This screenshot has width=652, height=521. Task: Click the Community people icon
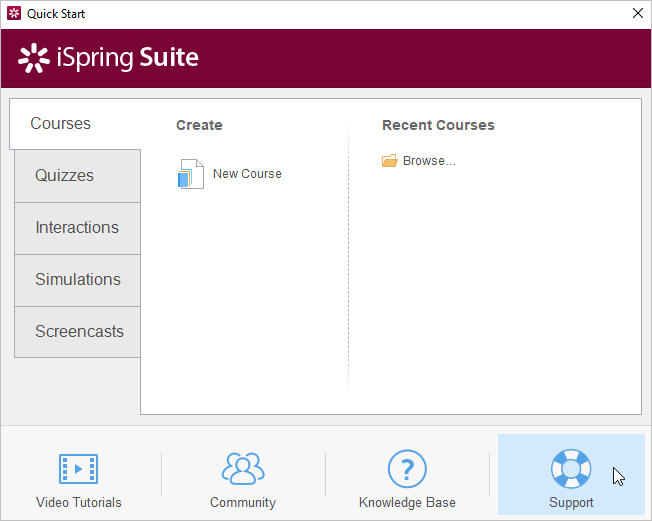pyautogui.click(x=243, y=468)
